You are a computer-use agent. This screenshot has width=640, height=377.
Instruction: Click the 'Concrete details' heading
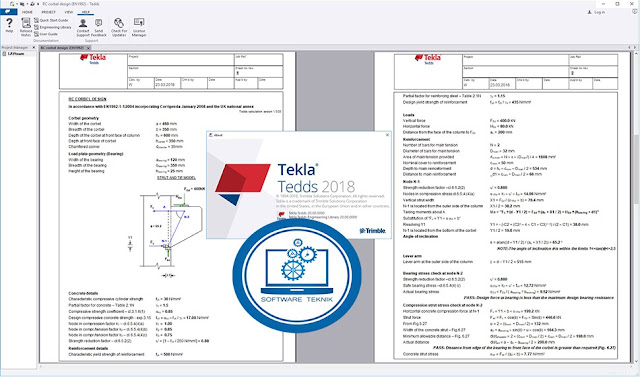[x=83, y=293]
